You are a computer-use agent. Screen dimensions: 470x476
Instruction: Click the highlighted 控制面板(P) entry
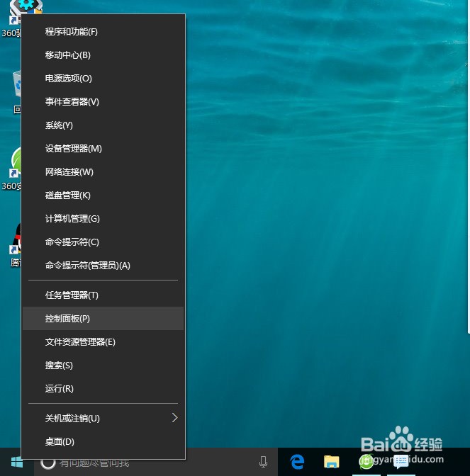(x=103, y=319)
